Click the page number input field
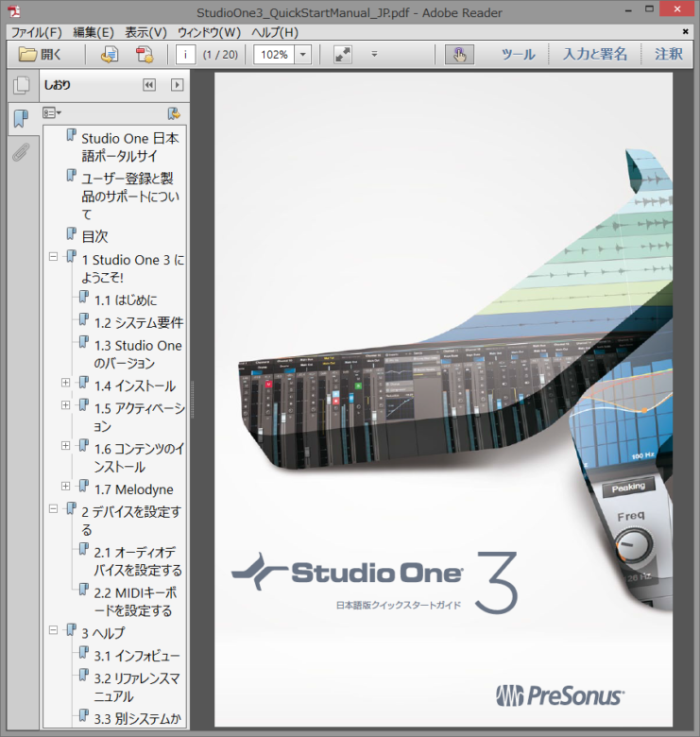700x737 pixels. [185, 55]
